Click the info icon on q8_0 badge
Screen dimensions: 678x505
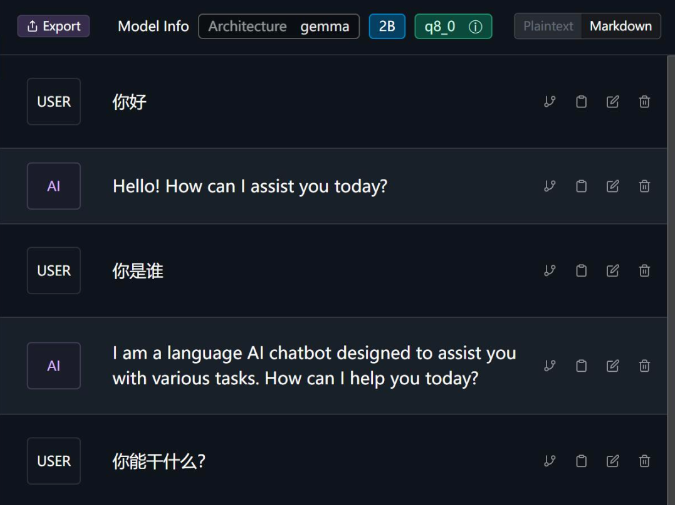point(474,27)
